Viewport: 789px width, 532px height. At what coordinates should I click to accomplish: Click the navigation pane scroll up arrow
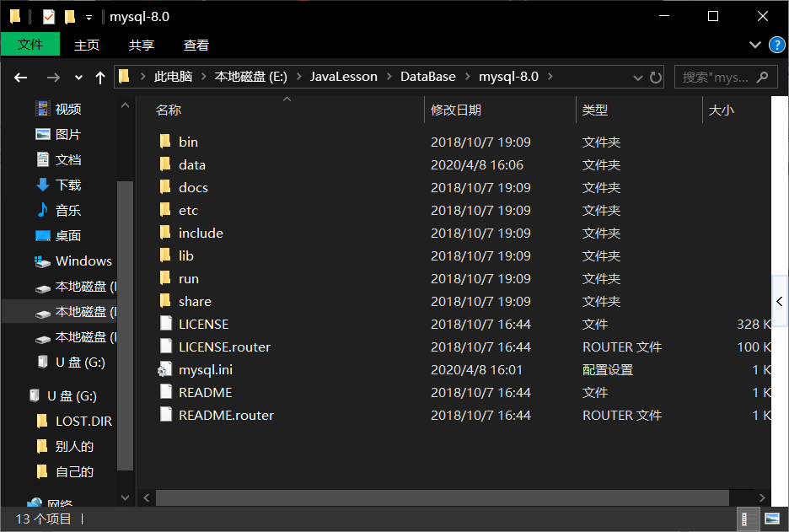125,105
